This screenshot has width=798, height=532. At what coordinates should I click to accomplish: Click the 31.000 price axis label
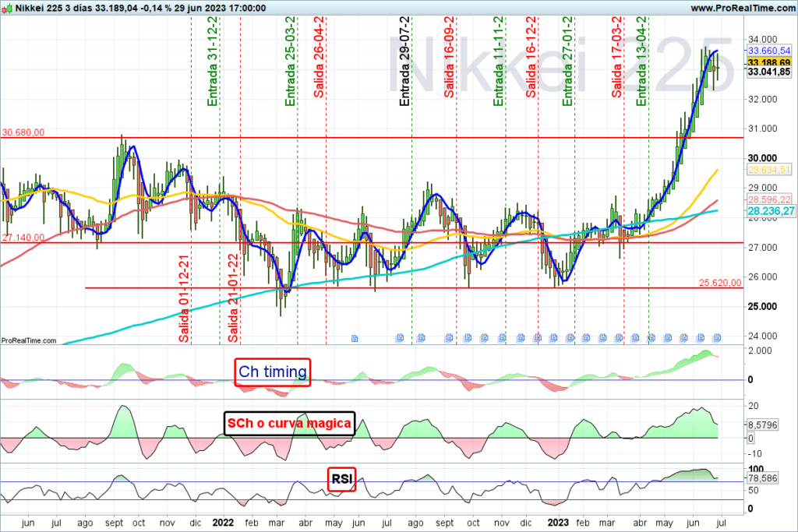point(762,129)
